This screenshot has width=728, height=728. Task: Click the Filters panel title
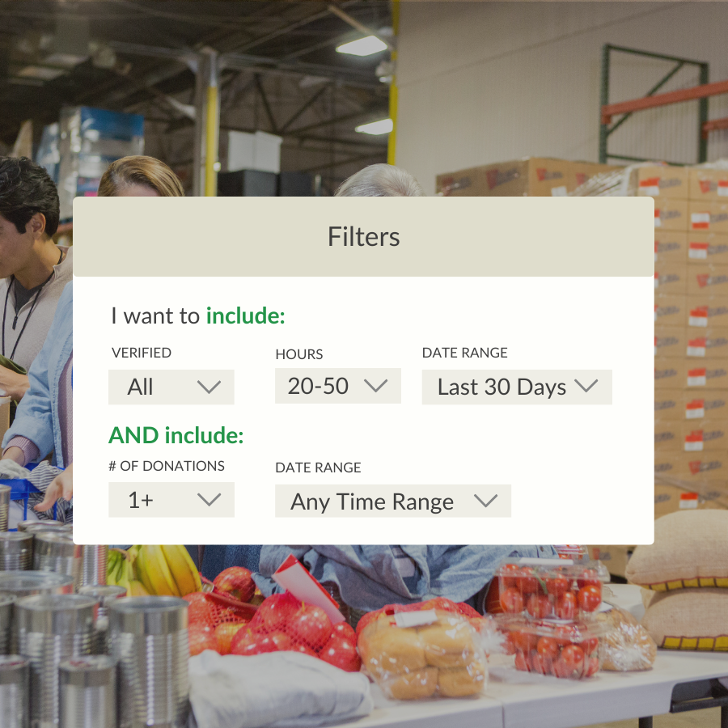[363, 237]
